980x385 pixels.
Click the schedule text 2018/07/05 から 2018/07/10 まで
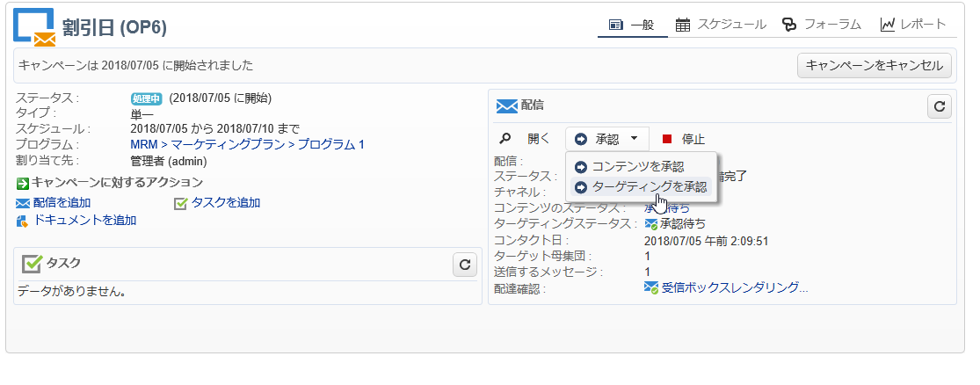215,128
